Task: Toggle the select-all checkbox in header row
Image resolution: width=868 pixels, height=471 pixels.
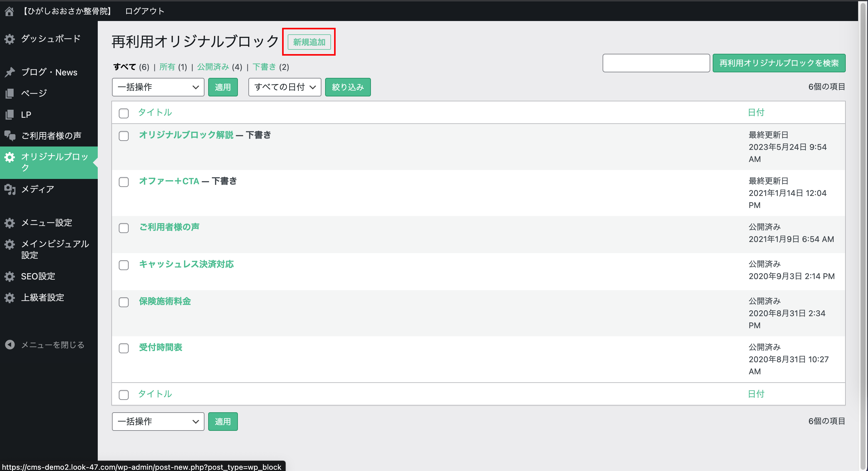Action: pos(124,113)
